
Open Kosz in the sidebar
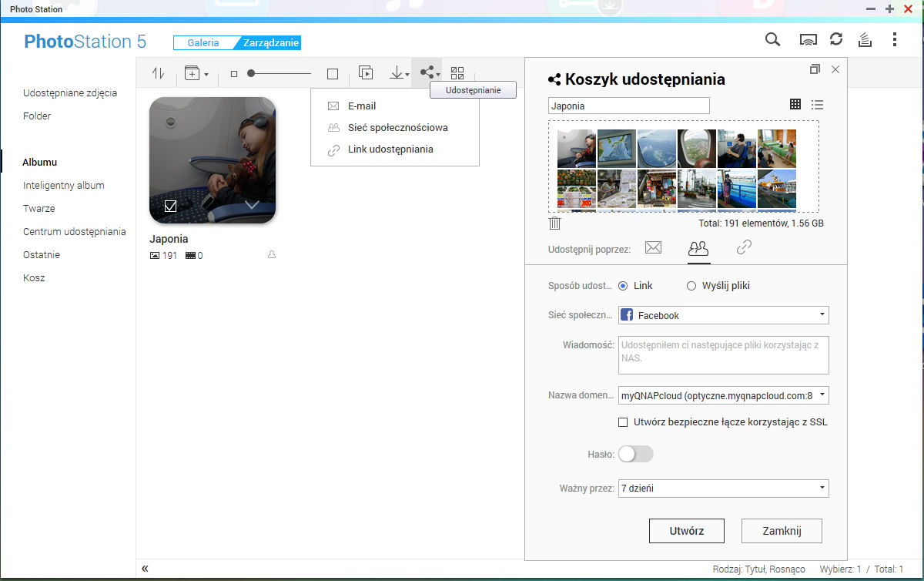pos(34,278)
